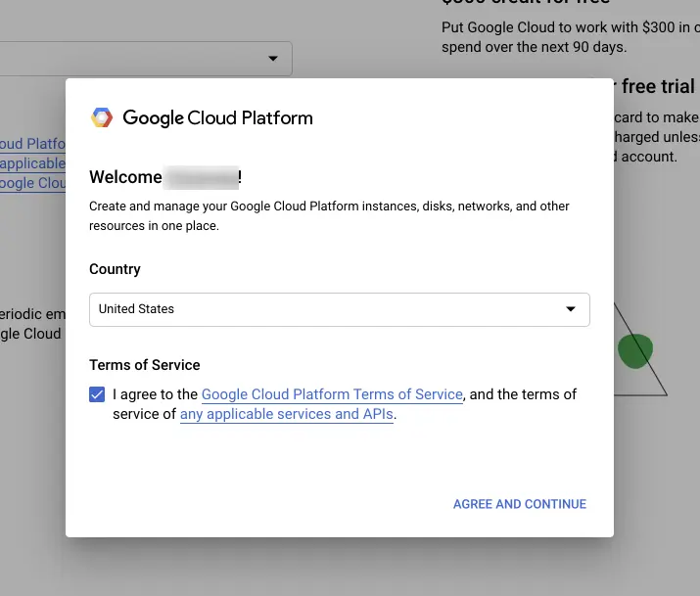Click the Country label

click(x=115, y=269)
